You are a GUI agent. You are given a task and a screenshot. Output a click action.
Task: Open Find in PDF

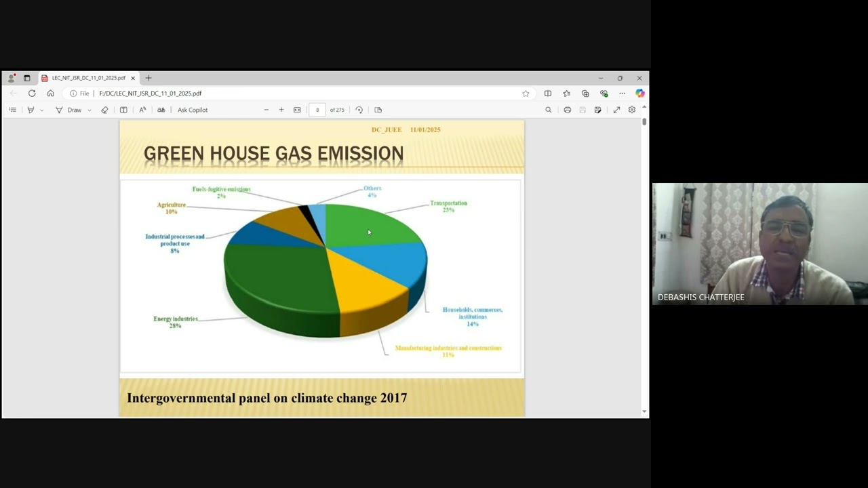click(x=549, y=110)
